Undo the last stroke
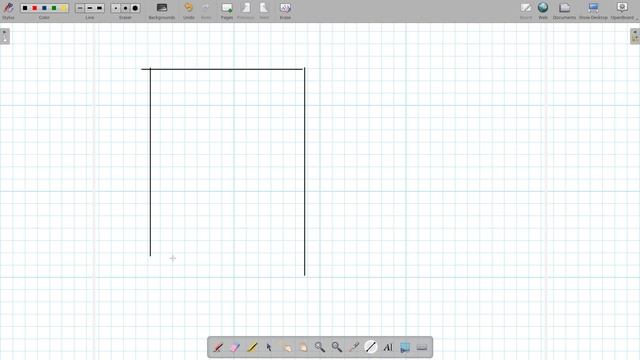Viewport: 640px width, 360px height. [x=189, y=11]
